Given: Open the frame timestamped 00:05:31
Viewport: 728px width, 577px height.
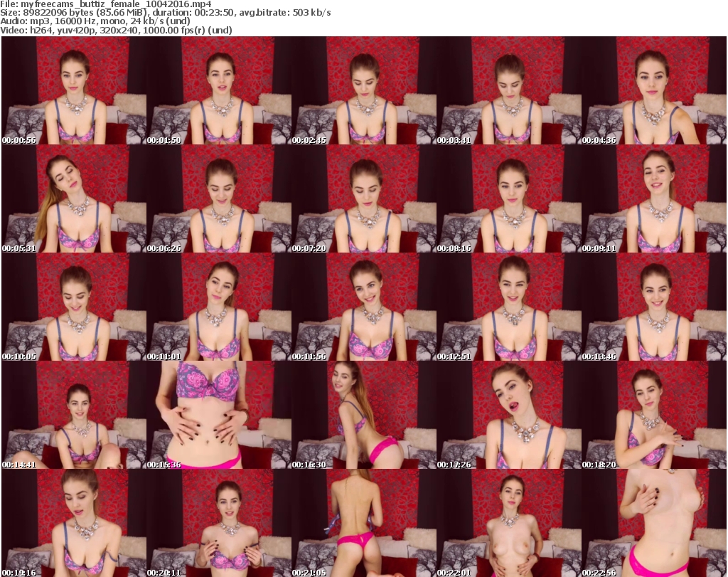Looking at the screenshot, I should (74, 198).
